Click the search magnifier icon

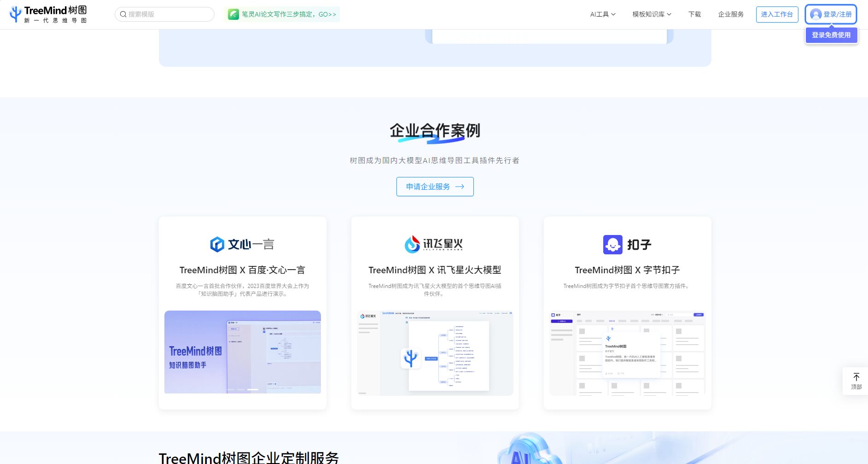point(123,14)
